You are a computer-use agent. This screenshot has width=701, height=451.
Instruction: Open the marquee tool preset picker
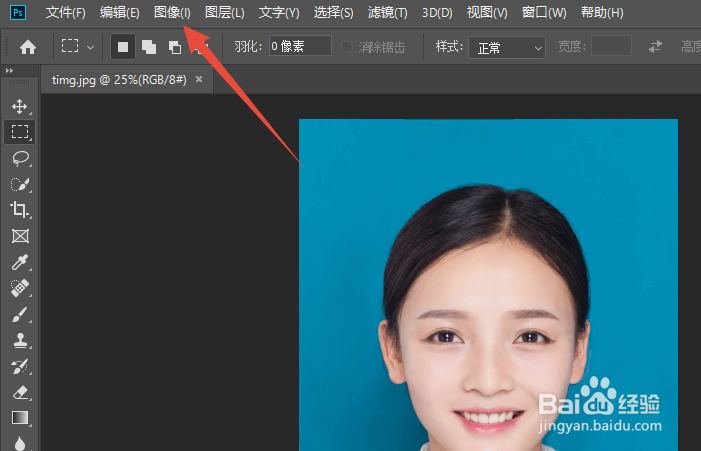tap(78, 46)
